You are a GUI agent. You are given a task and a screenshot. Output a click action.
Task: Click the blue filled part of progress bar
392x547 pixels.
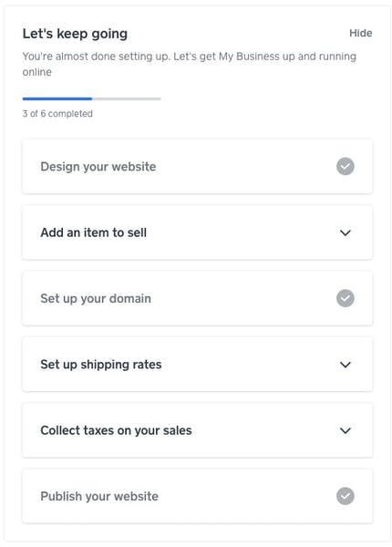pos(57,98)
